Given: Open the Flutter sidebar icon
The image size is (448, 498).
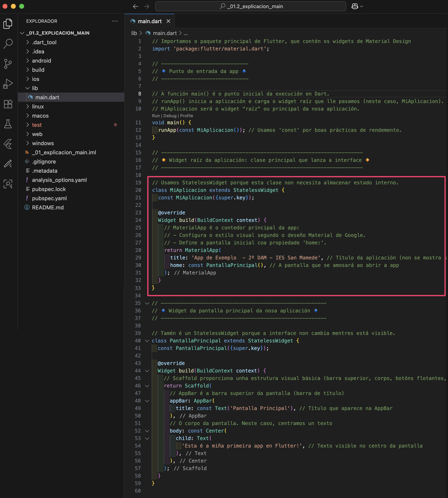Looking at the screenshot, I should click(x=8, y=144).
